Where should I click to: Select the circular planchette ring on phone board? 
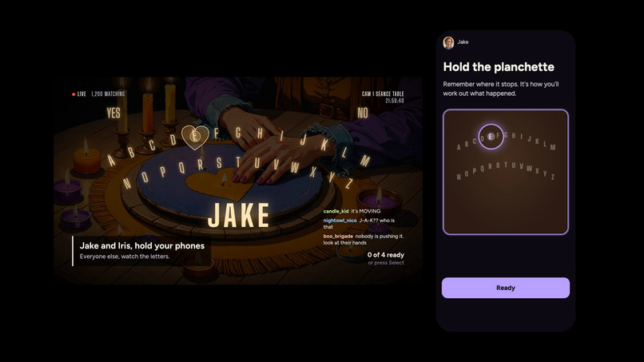(491, 137)
